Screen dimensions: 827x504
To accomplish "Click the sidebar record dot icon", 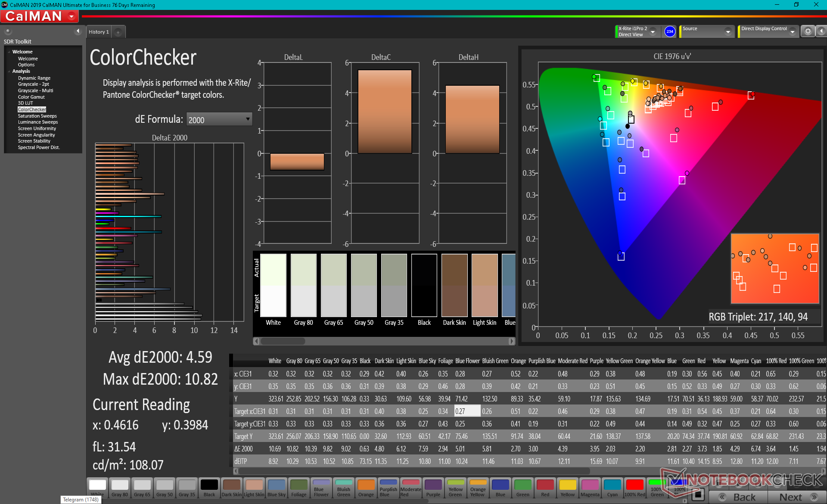I will click(8, 31).
